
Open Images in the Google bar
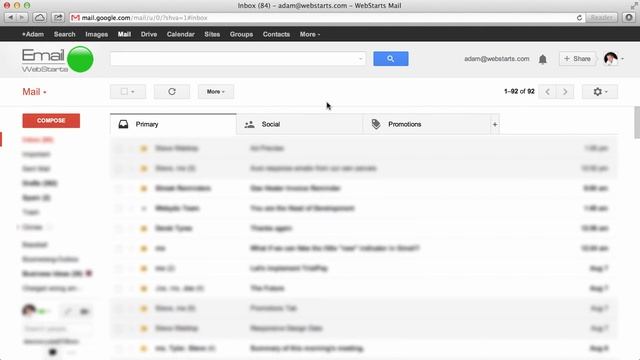pyautogui.click(x=96, y=34)
